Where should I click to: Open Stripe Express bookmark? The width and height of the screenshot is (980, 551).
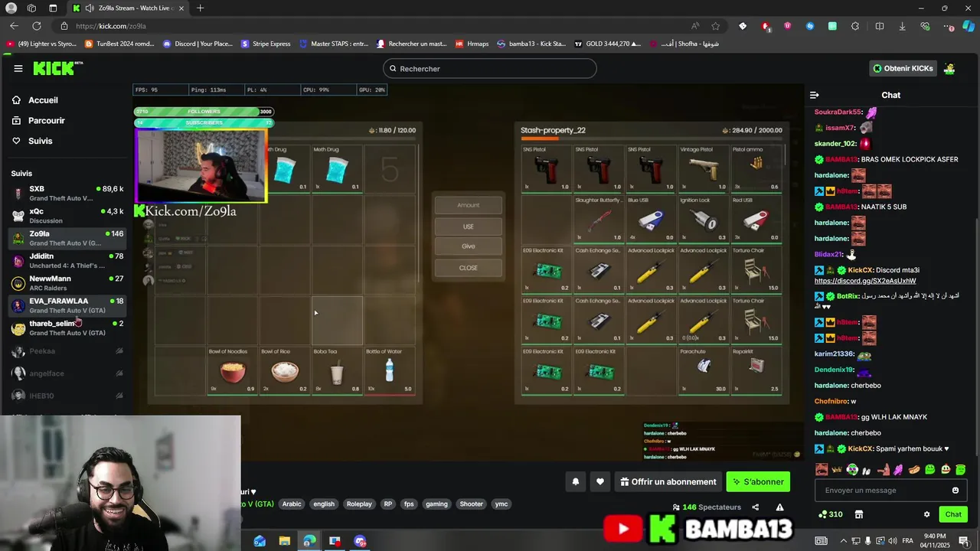(266, 44)
